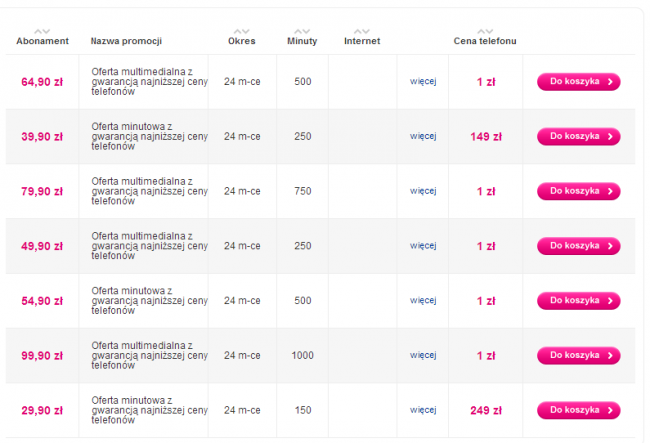Image resolution: width=650 pixels, height=443 pixels.
Task: Click the Abonament column header
Action: (x=42, y=41)
